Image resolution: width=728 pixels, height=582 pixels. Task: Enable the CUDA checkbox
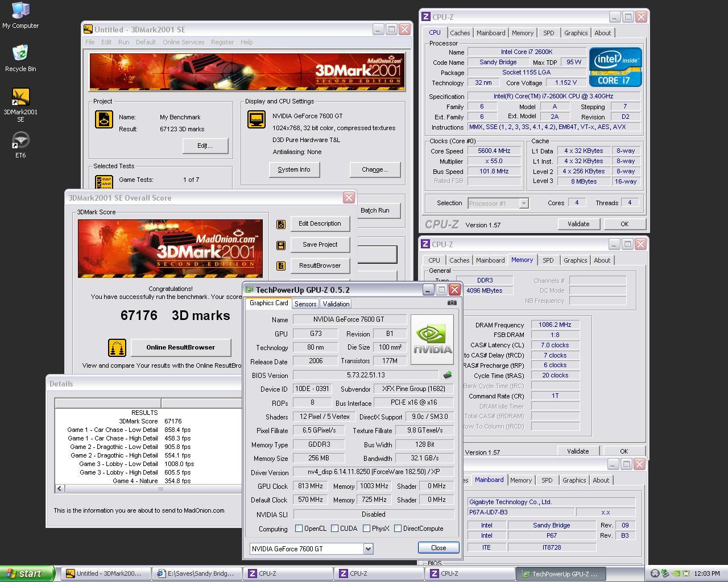pyautogui.click(x=334, y=529)
